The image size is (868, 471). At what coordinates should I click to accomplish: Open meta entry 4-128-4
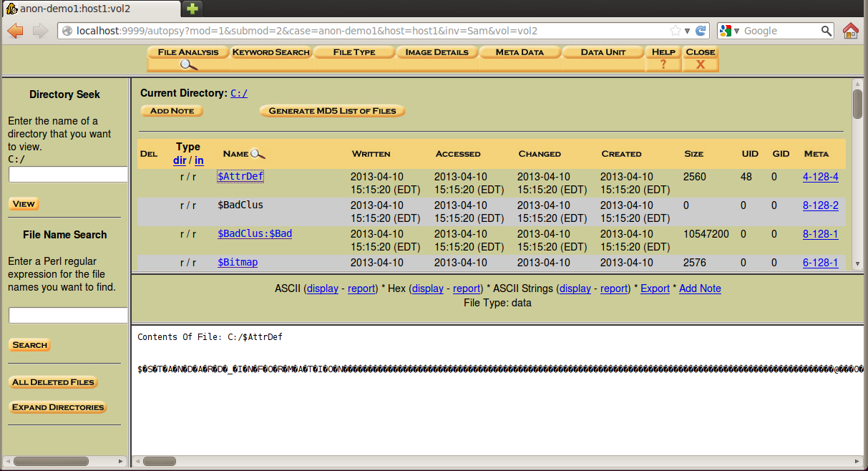pyautogui.click(x=820, y=177)
